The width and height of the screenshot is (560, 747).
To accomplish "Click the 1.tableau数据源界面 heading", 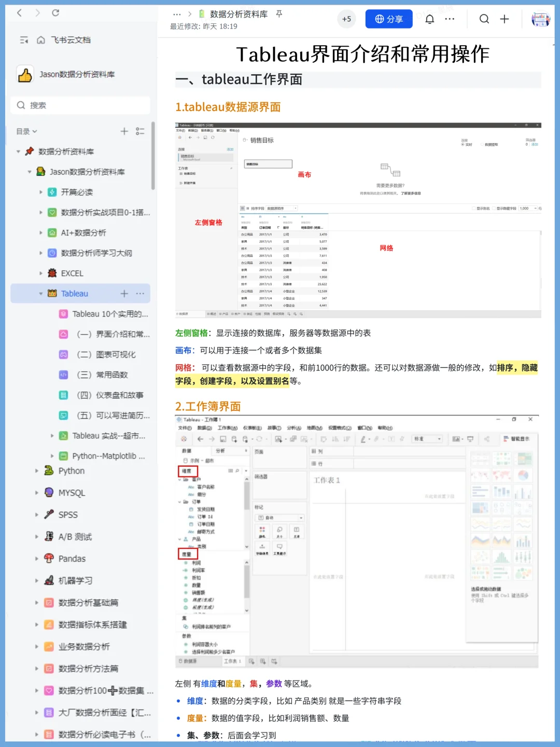I will tap(228, 107).
